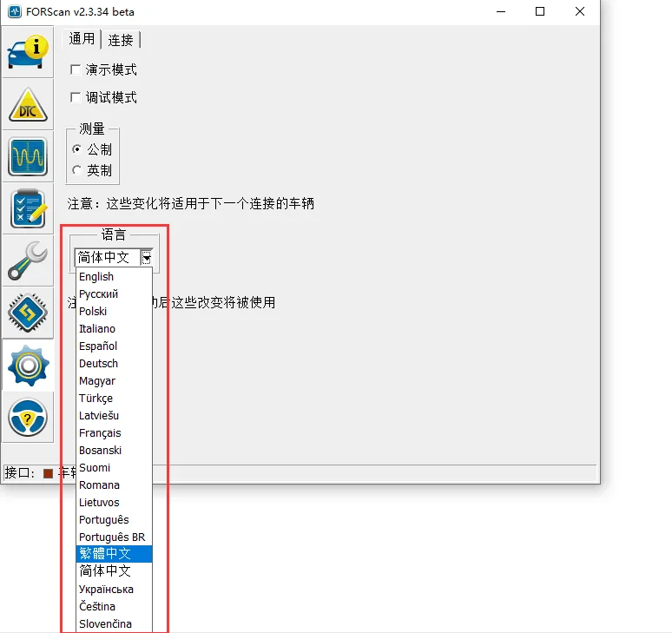Switch to the 连接 tab
Image resolution: width=672 pixels, height=633 pixels.
click(121, 40)
